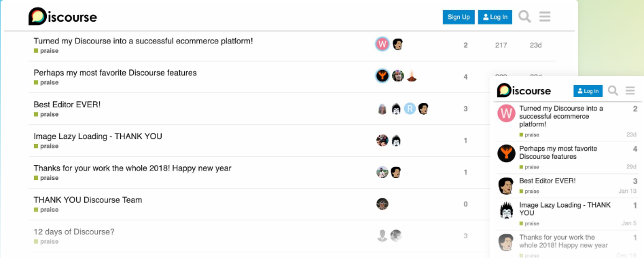Screen dimensions: 644x258
Task: Open search in the desktop header
Action: [524, 17]
